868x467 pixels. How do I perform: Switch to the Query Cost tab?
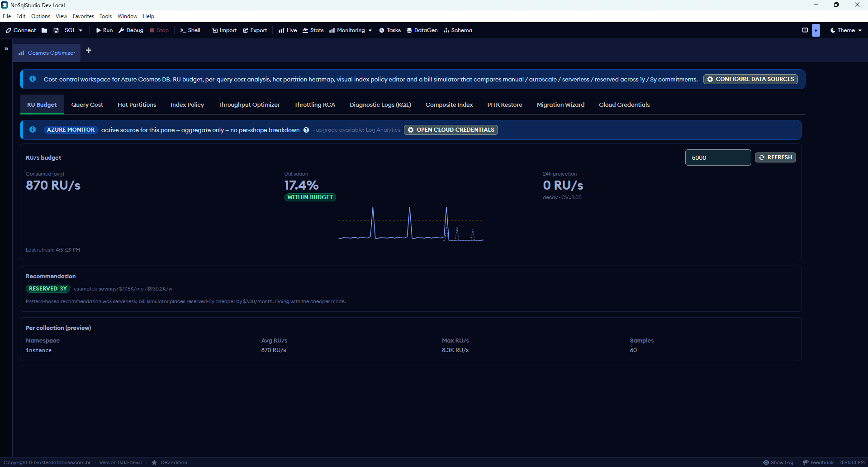87,105
